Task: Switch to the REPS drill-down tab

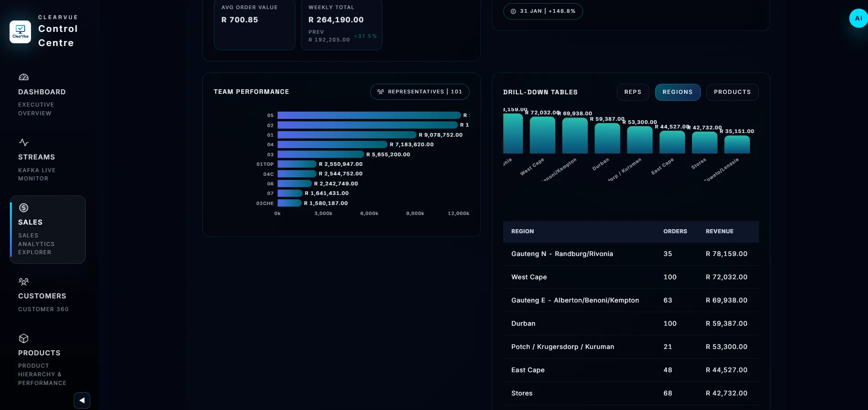Action: 633,92
